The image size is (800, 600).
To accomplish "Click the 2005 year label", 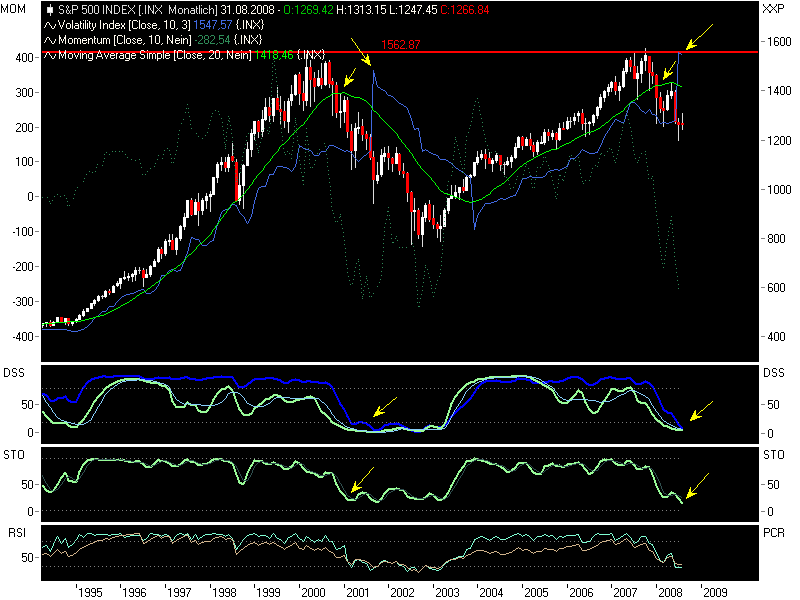I will 536,592.
